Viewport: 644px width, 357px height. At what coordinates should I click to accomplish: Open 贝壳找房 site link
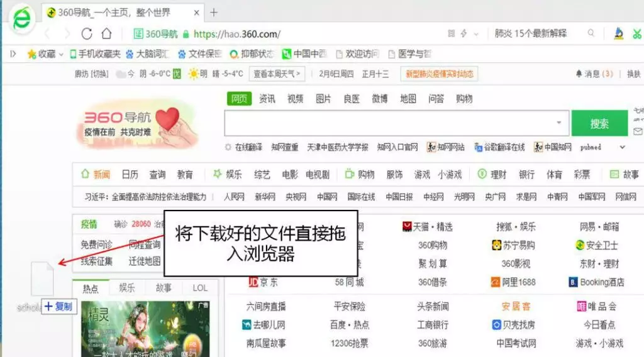[x=513, y=325]
